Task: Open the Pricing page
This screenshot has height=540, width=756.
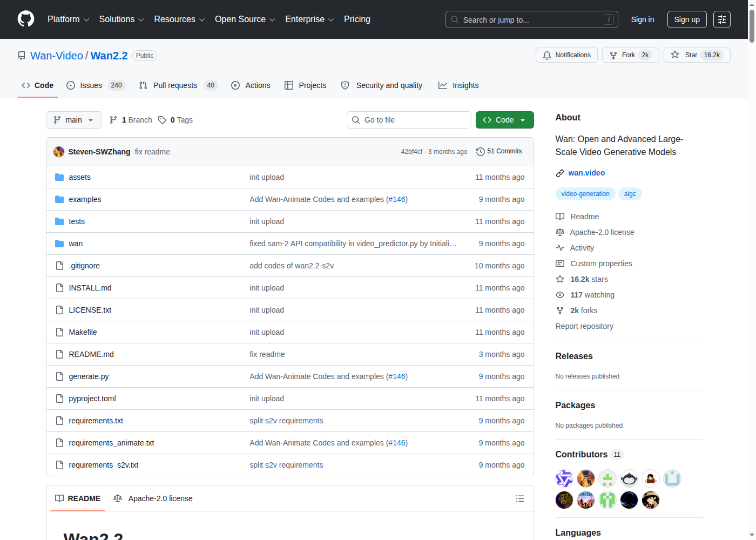Action: [357, 19]
